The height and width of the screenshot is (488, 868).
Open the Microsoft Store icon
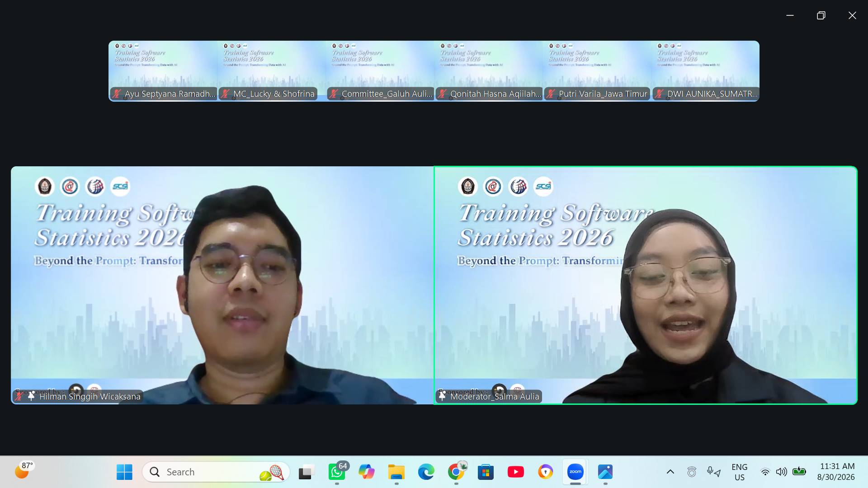point(486,472)
